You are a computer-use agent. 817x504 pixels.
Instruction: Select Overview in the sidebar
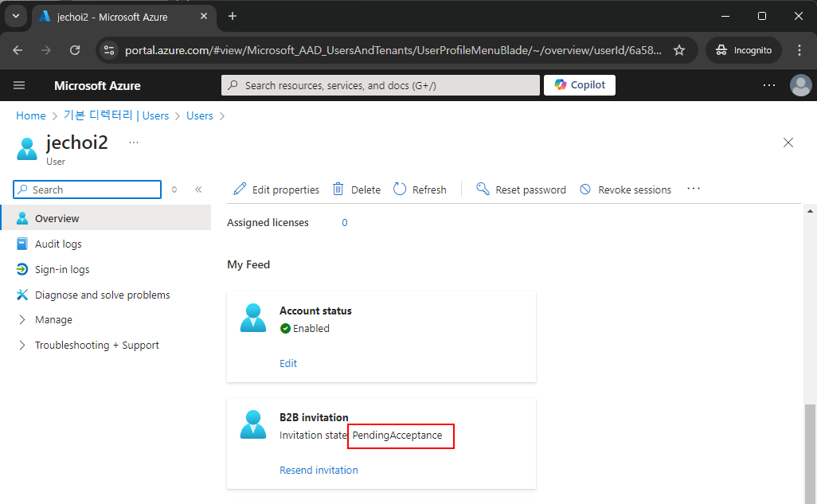pyautogui.click(x=106, y=218)
